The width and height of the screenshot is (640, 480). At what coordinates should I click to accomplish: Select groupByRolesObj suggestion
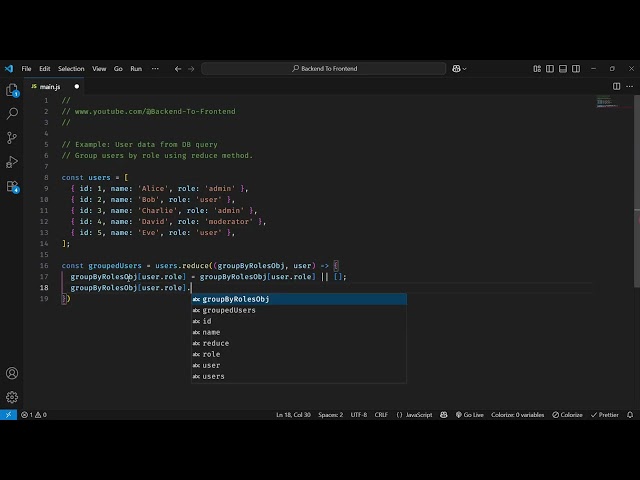click(x=299, y=299)
